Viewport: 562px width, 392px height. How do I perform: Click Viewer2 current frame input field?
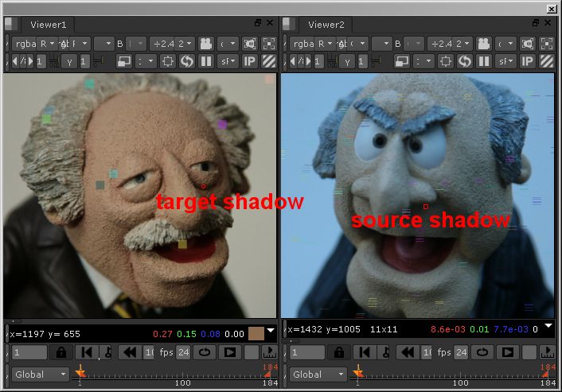click(307, 352)
